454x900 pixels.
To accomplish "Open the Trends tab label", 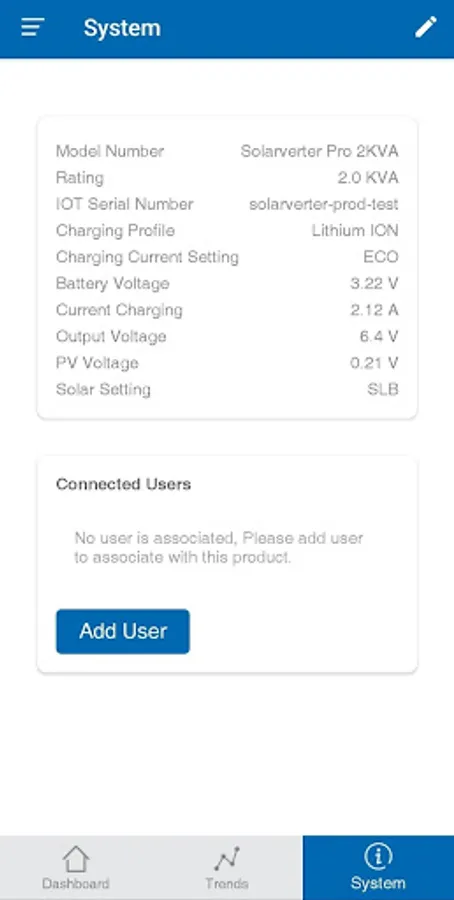I will 227,883.
